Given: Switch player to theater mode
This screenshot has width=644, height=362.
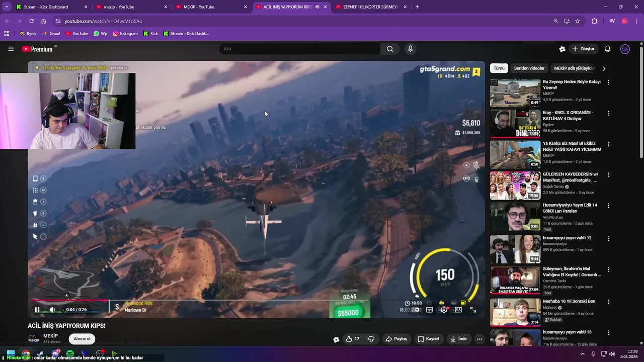Looking at the screenshot, I should tap(458, 310).
